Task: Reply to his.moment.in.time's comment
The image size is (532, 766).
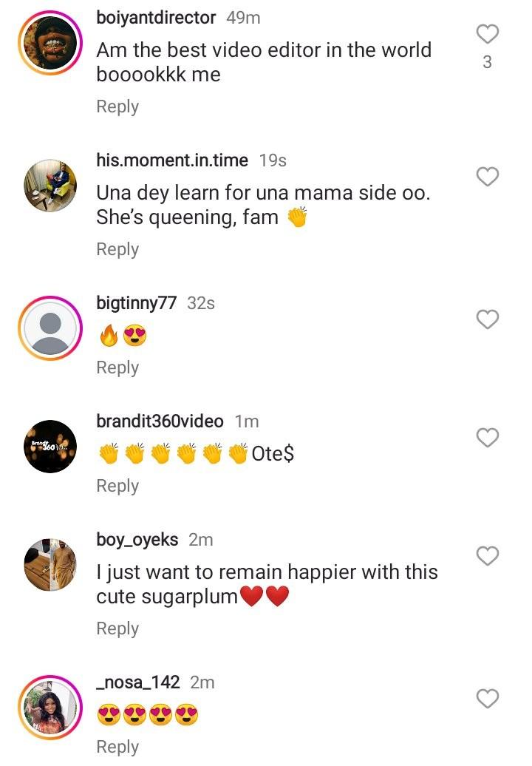Action: [x=117, y=249]
